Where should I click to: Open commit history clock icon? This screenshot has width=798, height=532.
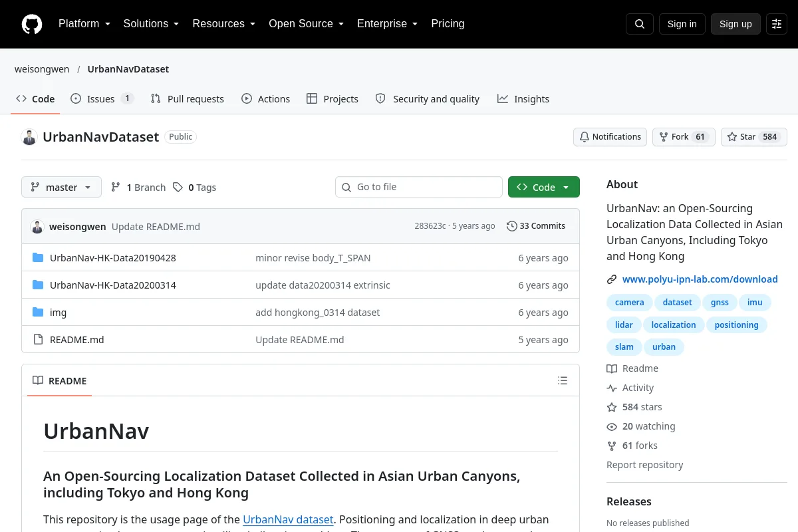[x=511, y=226]
